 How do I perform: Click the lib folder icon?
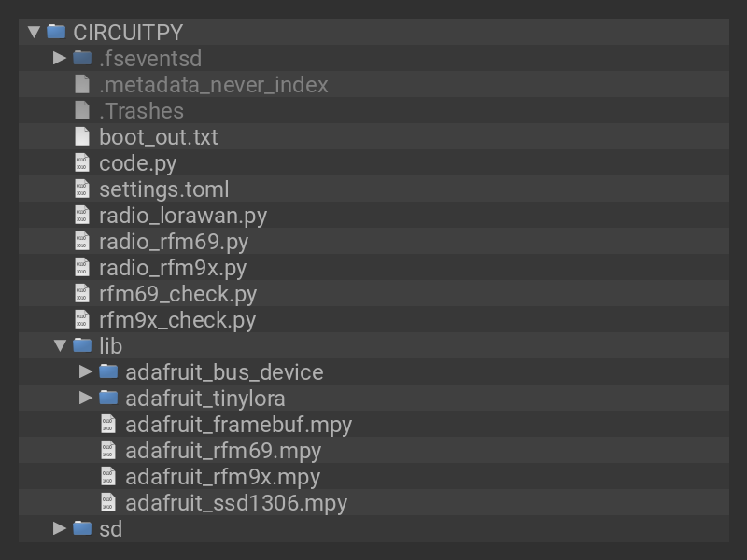pyautogui.click(x=82, y=345)
